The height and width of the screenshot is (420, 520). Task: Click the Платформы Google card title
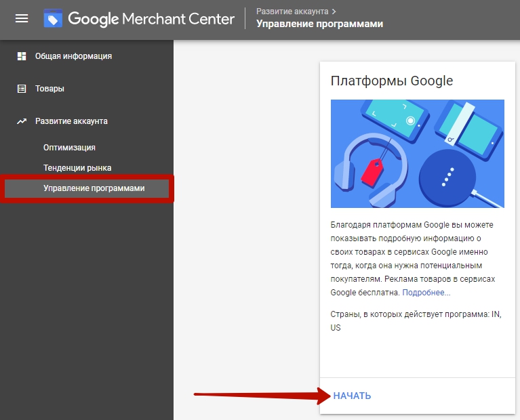pyautogui.click(x=392, y=81)
